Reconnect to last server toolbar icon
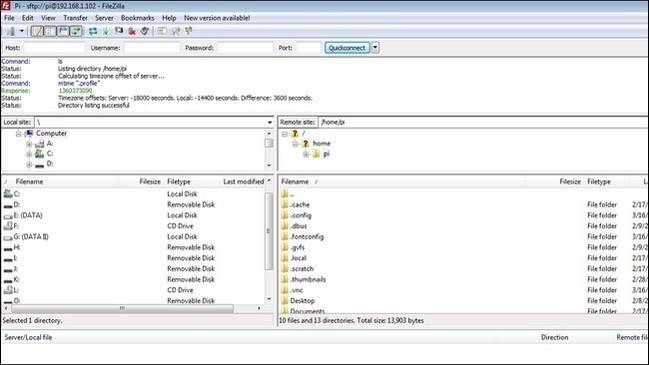Screen dimensions: 649x365 point(145,31)
